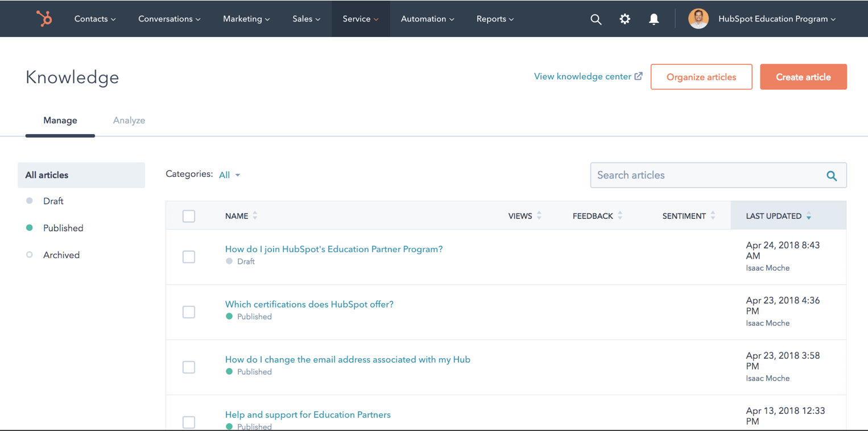Click the HubSpot sprocket logo
The width and height of the screenshot is (868, 431).
[44, 19]
